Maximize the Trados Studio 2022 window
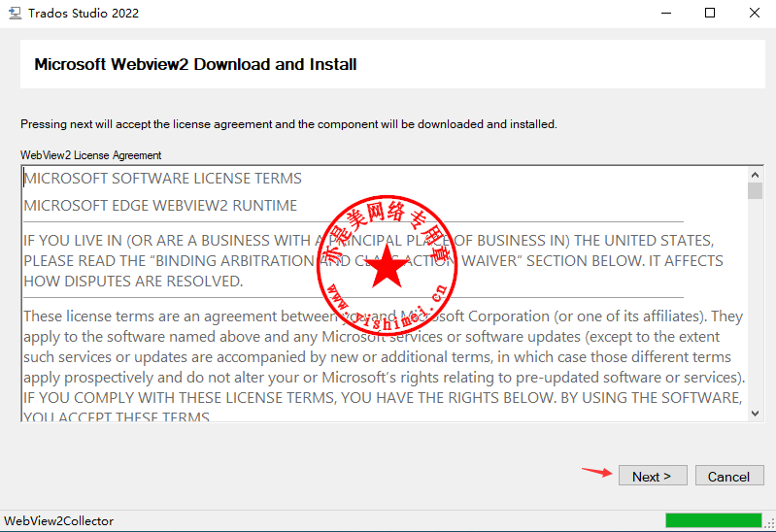 pyautogui.click(x=710, y=13)
